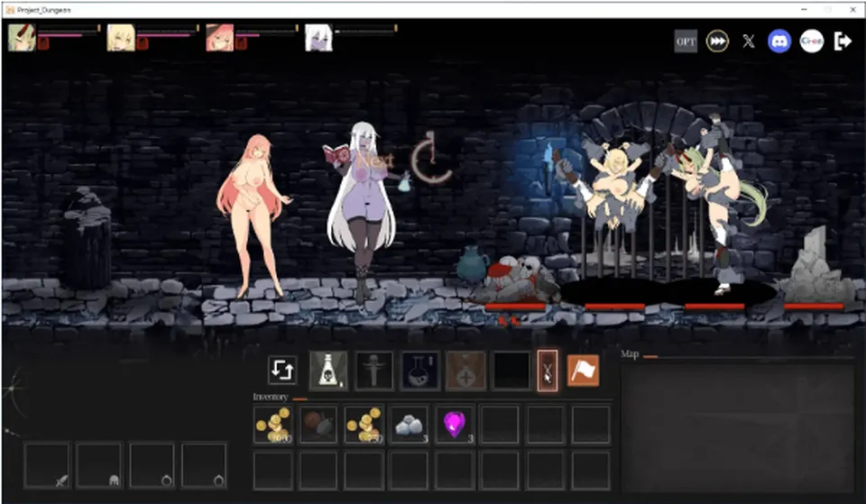Select the ankh cross skill slot
The image size is (866, 504).
point(373,371)
